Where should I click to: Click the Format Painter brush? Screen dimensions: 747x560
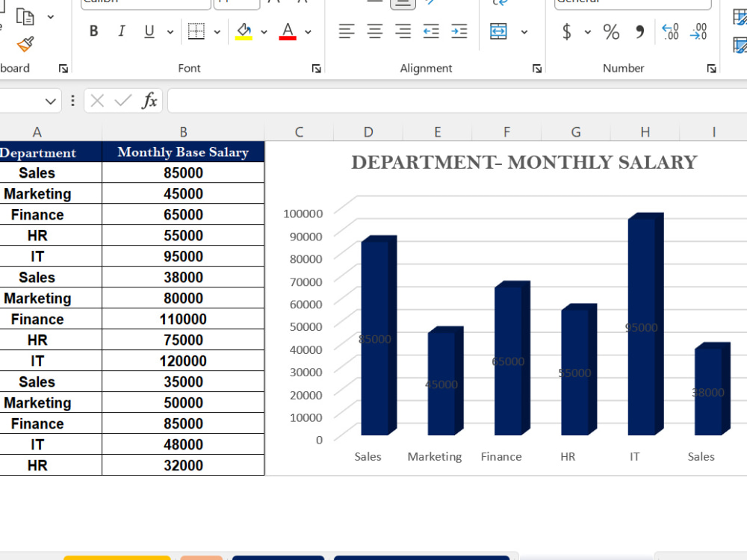click(25, 44)
